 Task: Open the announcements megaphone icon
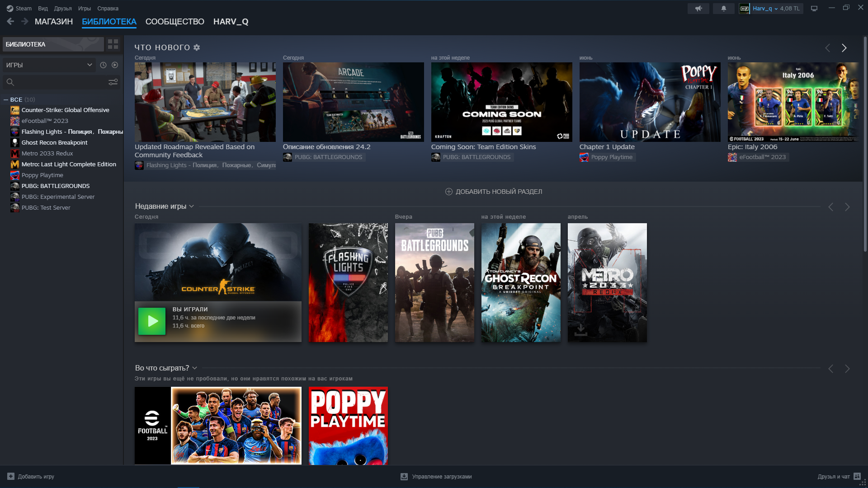698,8
